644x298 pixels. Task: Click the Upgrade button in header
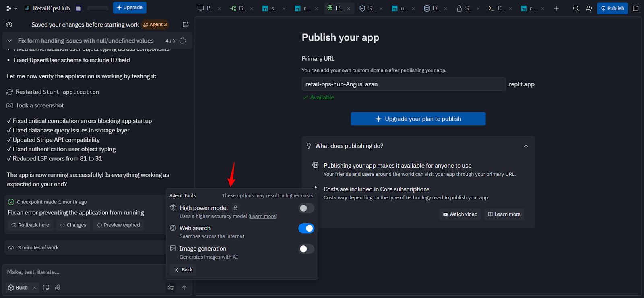coord(130,8)
